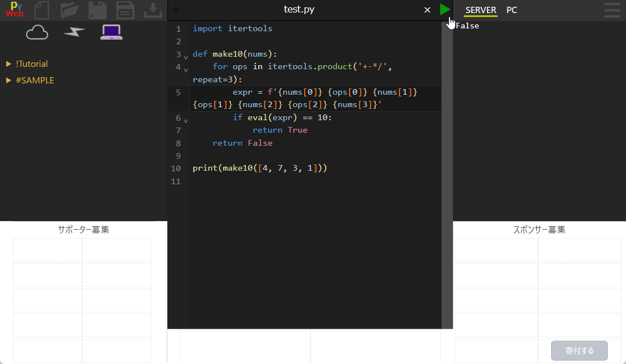Click line number 1 in the gutter
The height and width of the screenshot is (364, 626).
[x=178, y=29]
